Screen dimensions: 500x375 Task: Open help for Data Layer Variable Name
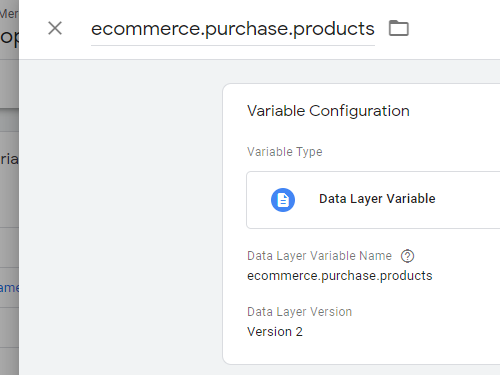tap(407, 256)
